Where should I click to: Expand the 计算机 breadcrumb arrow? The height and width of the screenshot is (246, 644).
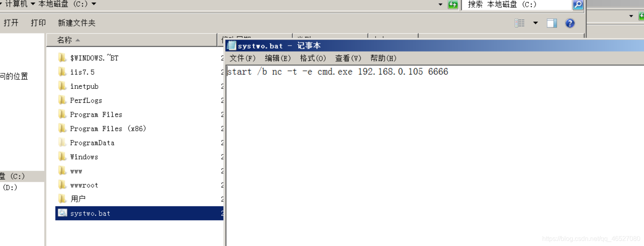[33, 4]
